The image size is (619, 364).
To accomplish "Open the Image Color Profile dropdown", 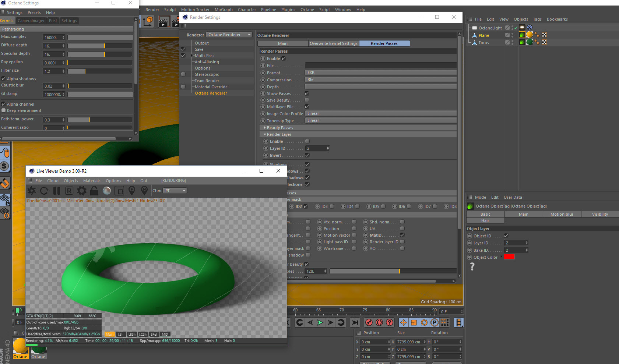I will 381,114.
